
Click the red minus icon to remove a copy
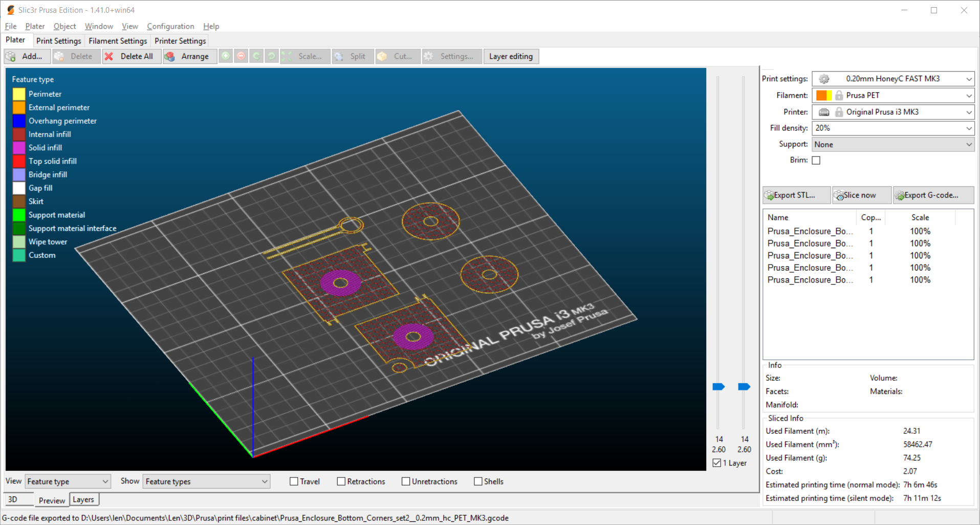(x=241, y=56)
